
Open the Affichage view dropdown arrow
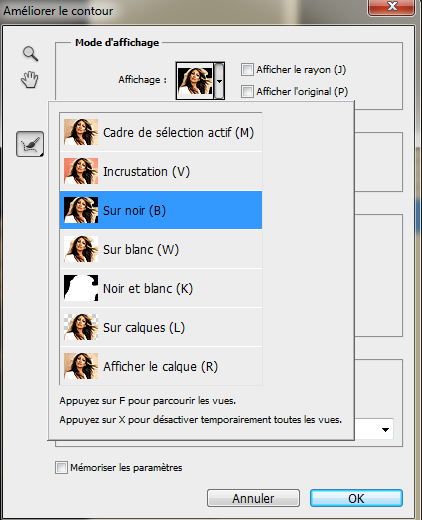click(x=219, y=81)
